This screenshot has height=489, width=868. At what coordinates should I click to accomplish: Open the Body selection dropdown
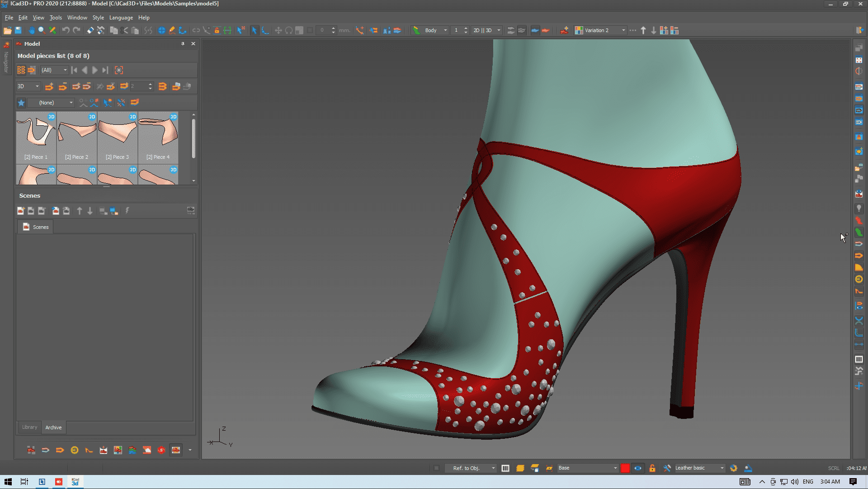click(x=445, y=30)
